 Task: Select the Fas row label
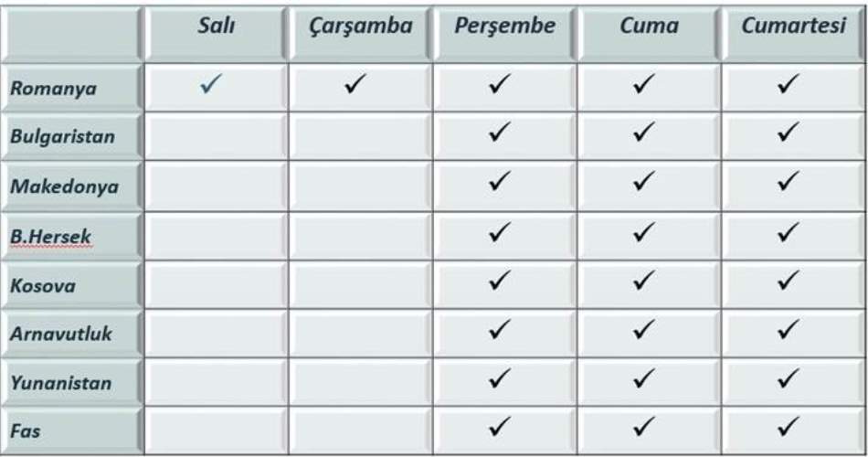[x=26, y=431]
